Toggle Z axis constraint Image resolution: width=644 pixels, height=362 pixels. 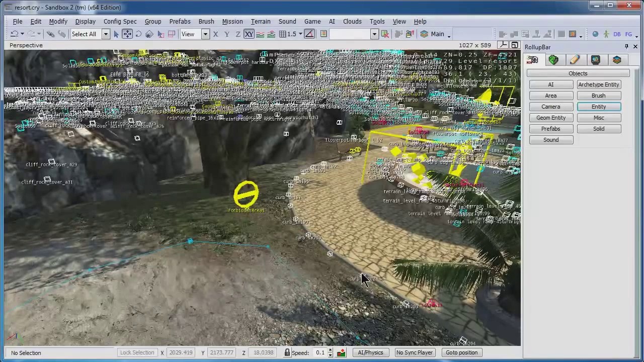[x=237, y=34]
